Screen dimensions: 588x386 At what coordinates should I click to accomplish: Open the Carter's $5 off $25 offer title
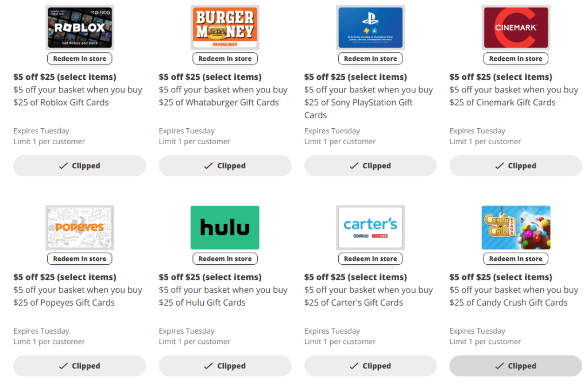coord(355,277)
